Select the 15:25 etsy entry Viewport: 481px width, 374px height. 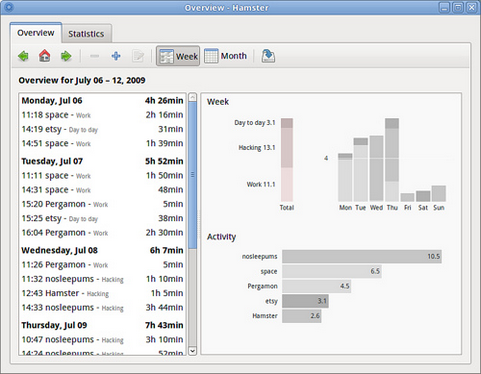pyautogui.click(x=102, y=218)
